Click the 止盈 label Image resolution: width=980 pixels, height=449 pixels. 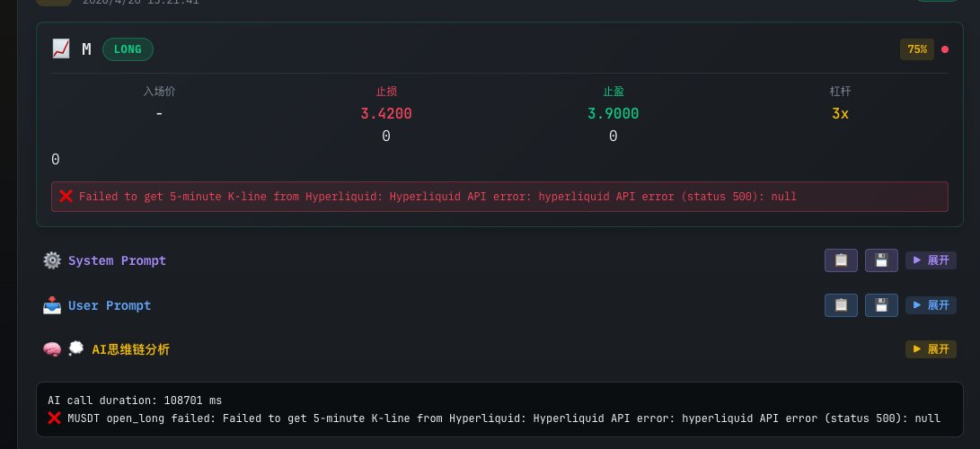click(614, 92)
